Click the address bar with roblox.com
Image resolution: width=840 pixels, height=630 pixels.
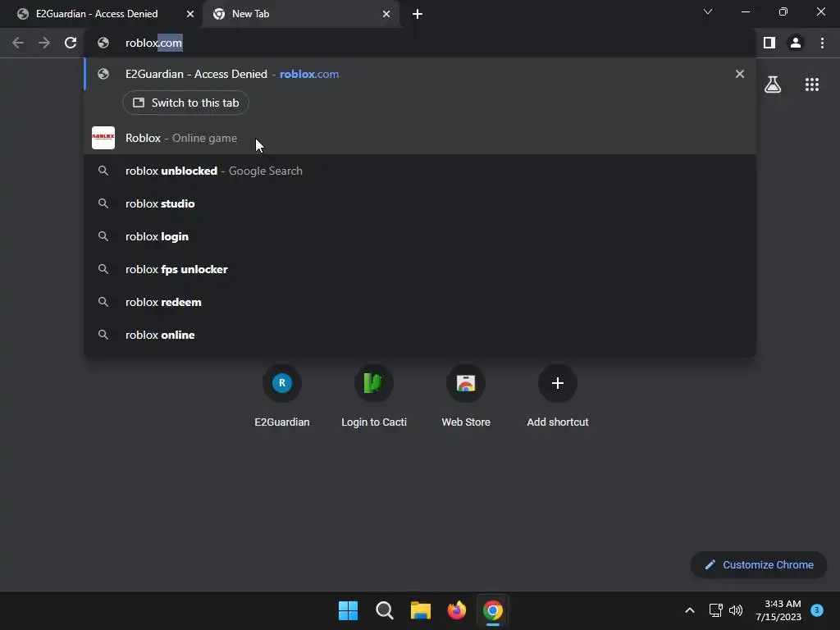420,43
